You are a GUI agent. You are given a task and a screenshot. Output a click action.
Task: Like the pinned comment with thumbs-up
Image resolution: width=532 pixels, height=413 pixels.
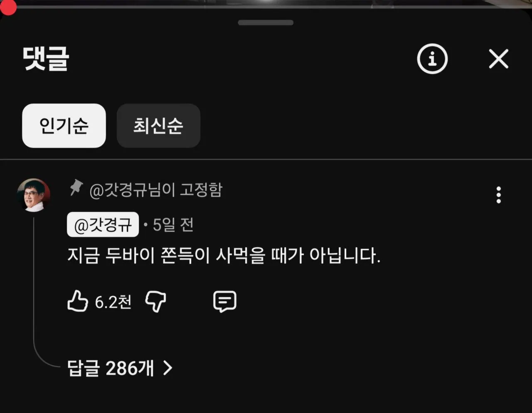click(78, 301)
